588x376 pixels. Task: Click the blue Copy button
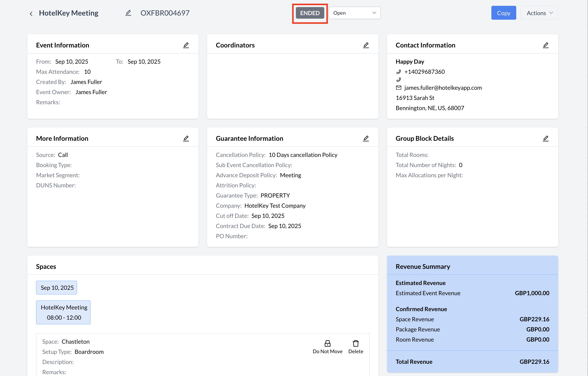point(503,13)
